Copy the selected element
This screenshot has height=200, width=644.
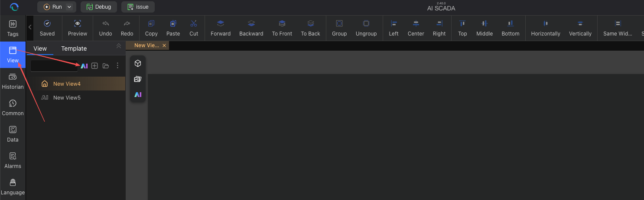click(151, 28)
